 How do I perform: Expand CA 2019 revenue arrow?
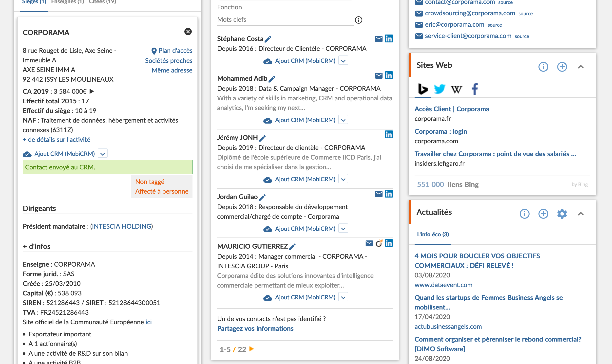92,91
